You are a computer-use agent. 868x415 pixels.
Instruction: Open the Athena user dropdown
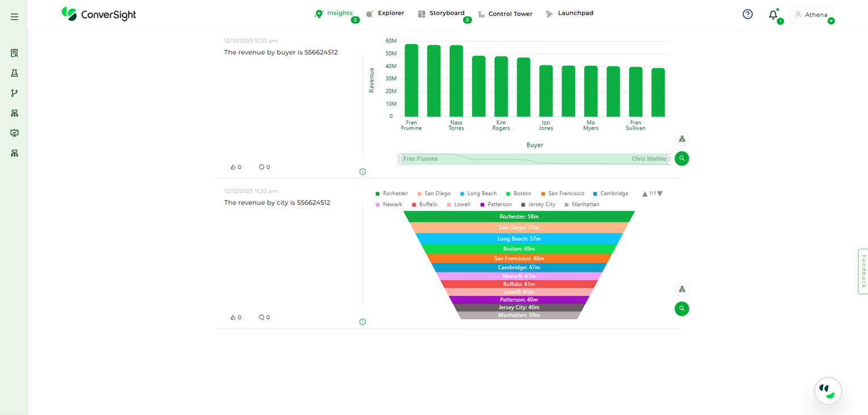(x=812, y=15)
